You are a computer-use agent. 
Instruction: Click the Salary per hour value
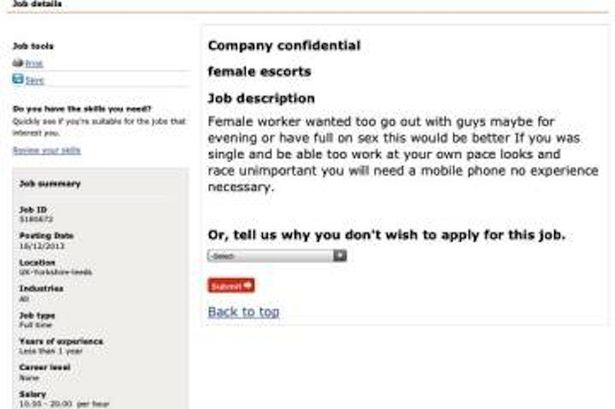(56, 402)
